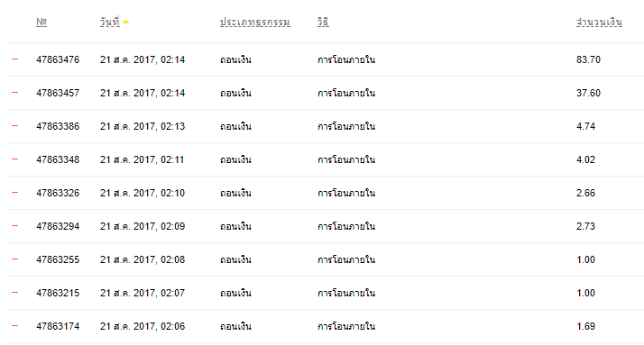
Task: Click the date 21 ส.ค. 2017, 02:11
Action: pyautogui.click(x=143, y=160)
